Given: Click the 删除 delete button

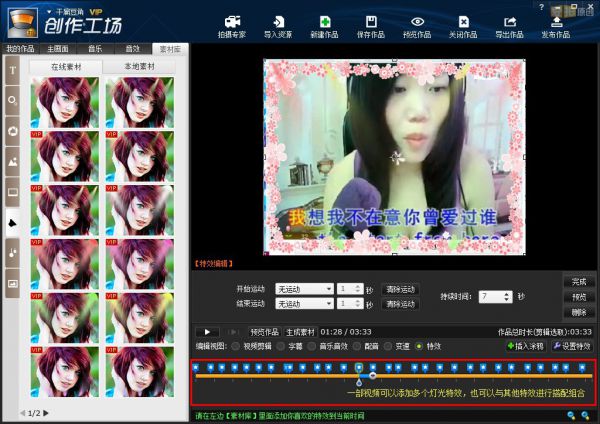Looking at the screenshot, I should click(579, 312).
